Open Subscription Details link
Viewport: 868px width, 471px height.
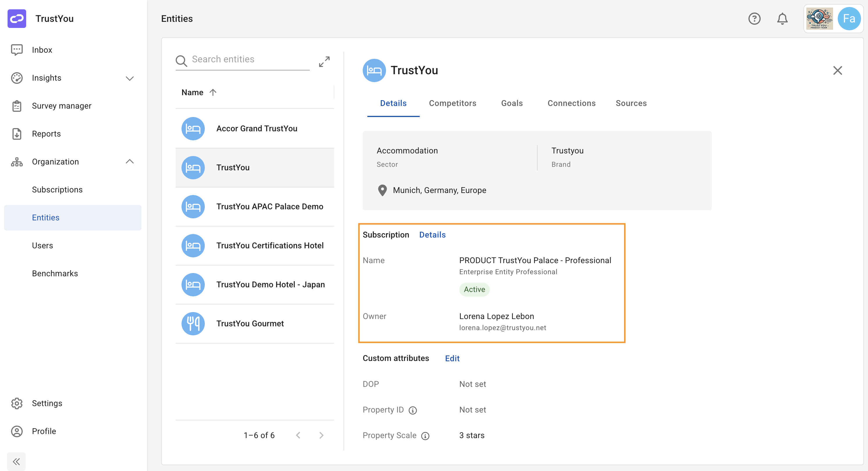(x=432, y=235)
